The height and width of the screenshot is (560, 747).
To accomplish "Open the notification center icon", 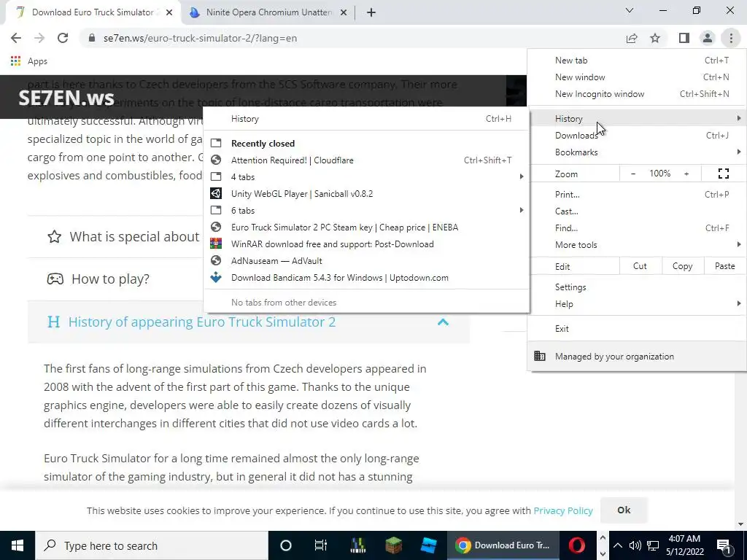I will point(724,545).
